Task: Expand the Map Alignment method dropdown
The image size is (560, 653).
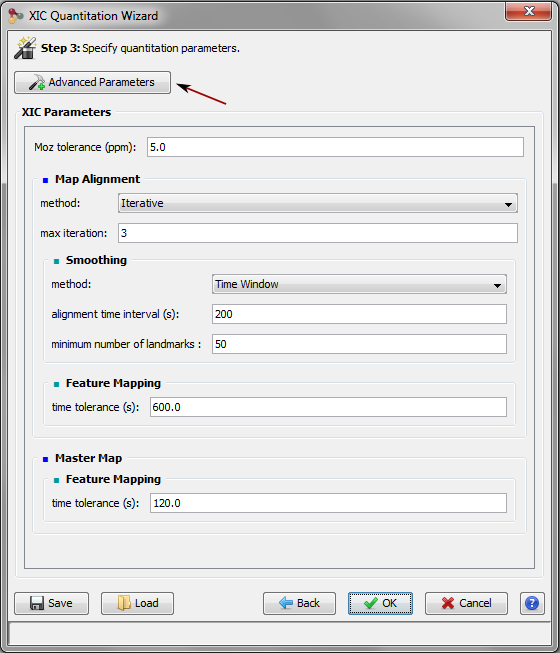Action: coord(318,203)
